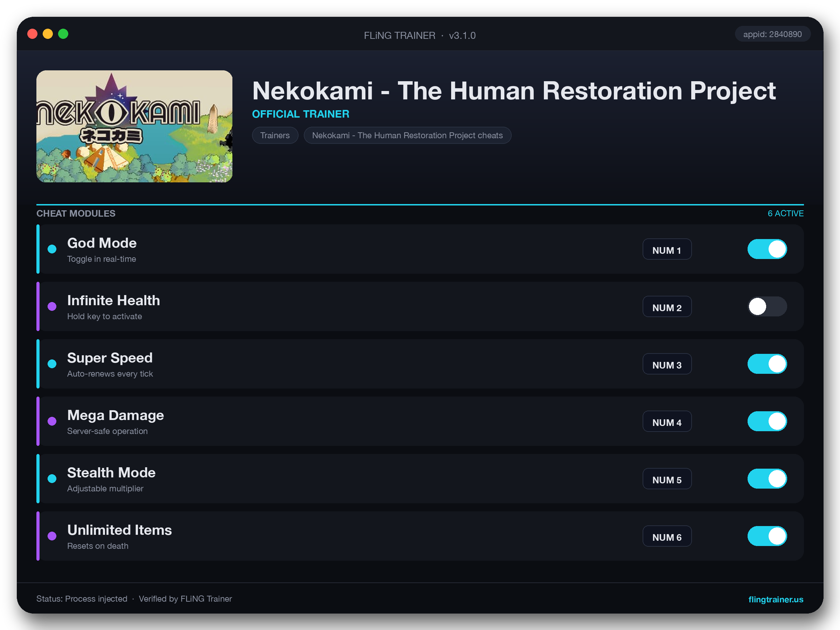Click the appid 2840890 badge
Viewport: 840px width, 630px height.
[x=772, y=34]
